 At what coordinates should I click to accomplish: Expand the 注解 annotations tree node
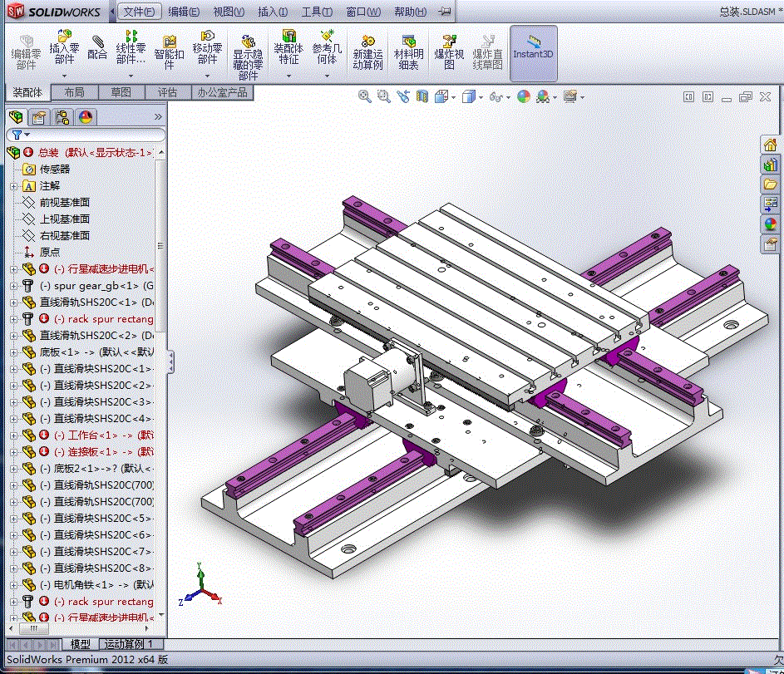click(13, 186)
